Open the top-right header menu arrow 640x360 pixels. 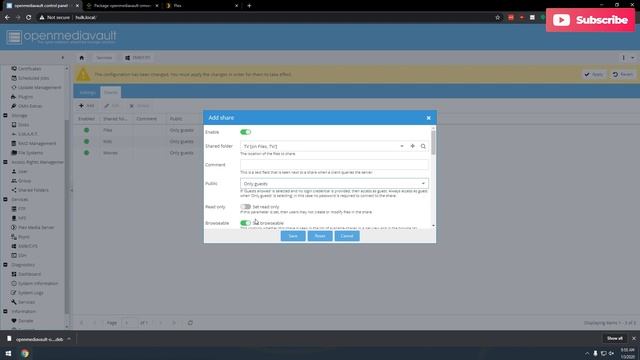(x=633, y=58)
